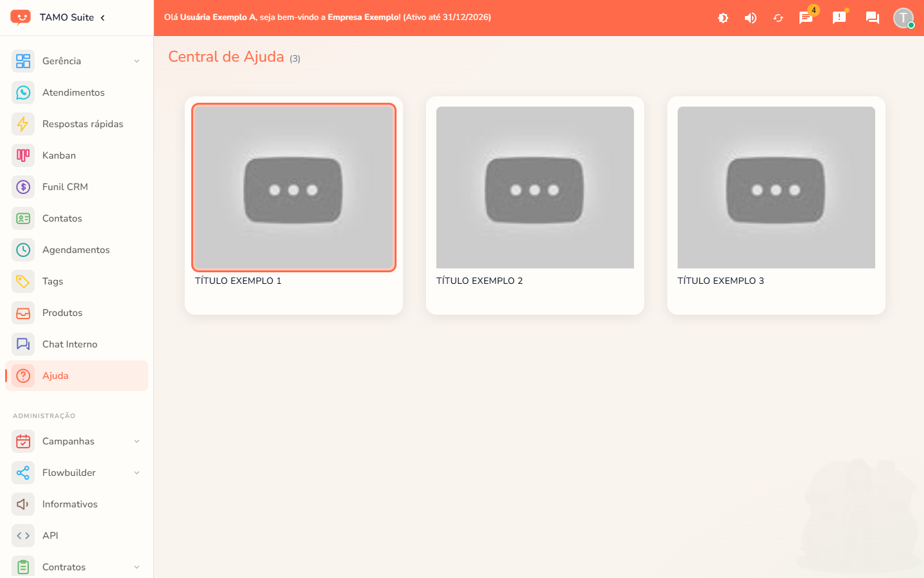Click the Tags icon in sidebar
This screenshot has width=924, height=578.
pyautogui.click(x=23, y=281)
